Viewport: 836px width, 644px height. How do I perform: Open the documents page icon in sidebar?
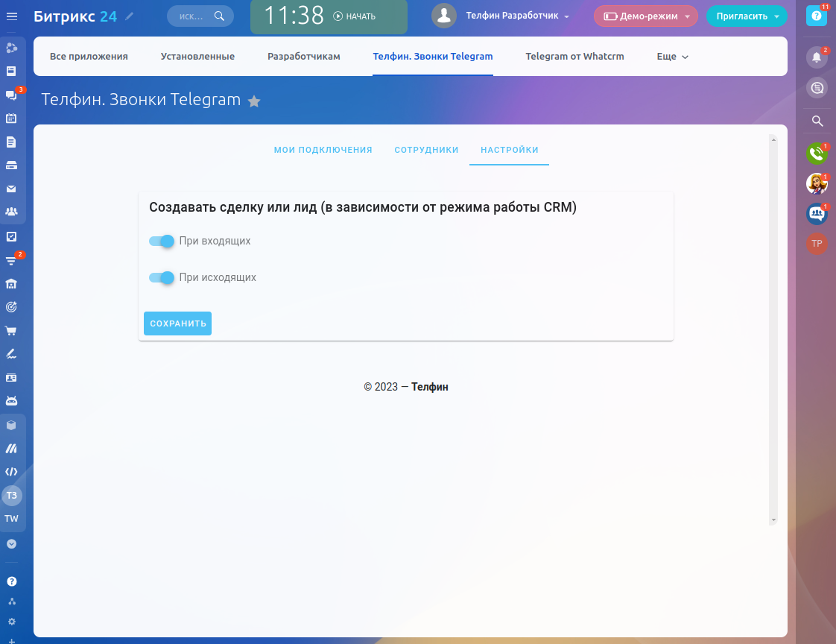pos(11,142)
